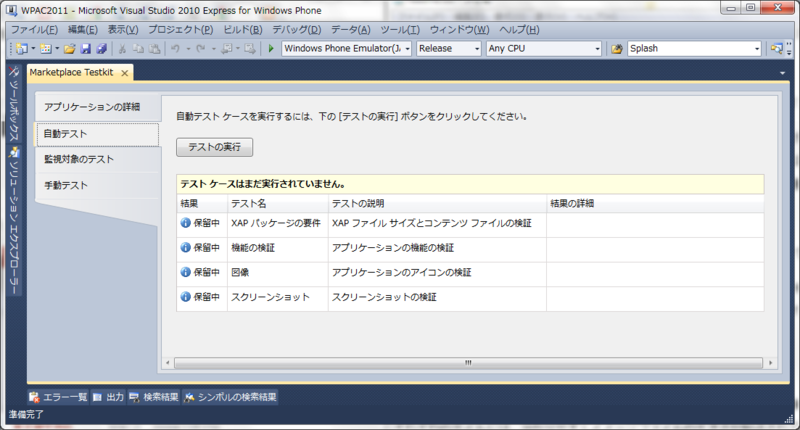
Task: Click the テストの説明 column header
Action: 437,204
